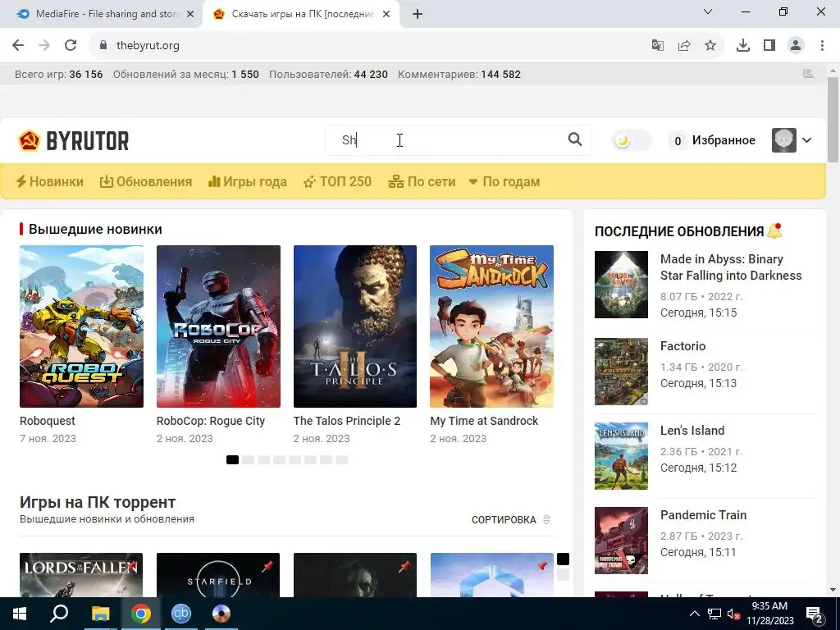Click the stats panel icon on the top bar
The image size is (840, 630).
[808, 74]
